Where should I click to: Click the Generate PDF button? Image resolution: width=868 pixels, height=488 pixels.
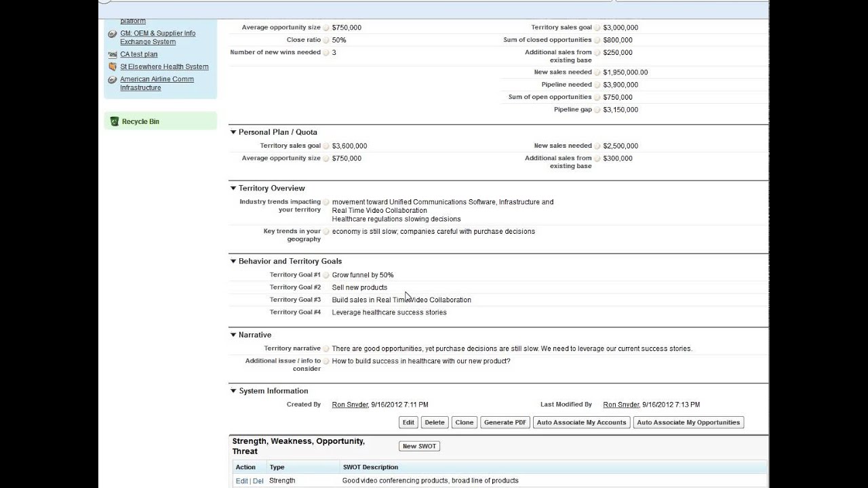[505, 422]
